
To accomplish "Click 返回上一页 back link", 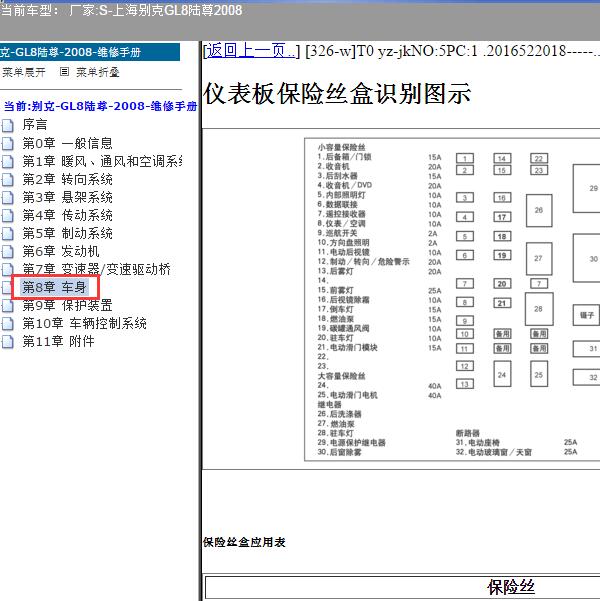I will [x=252, y=51].
